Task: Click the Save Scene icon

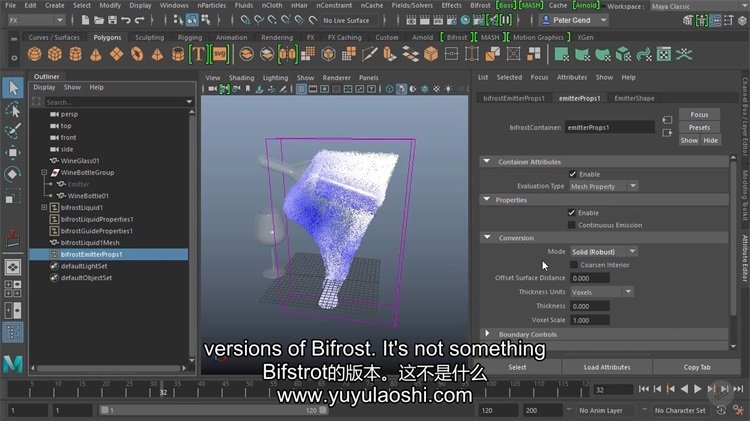Action: coord(112,20)
